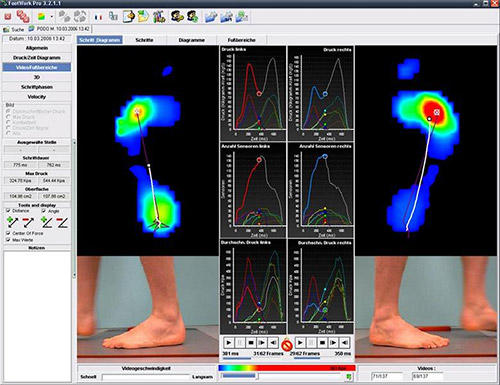Open the Fußbereiche tab

(242, 40)
